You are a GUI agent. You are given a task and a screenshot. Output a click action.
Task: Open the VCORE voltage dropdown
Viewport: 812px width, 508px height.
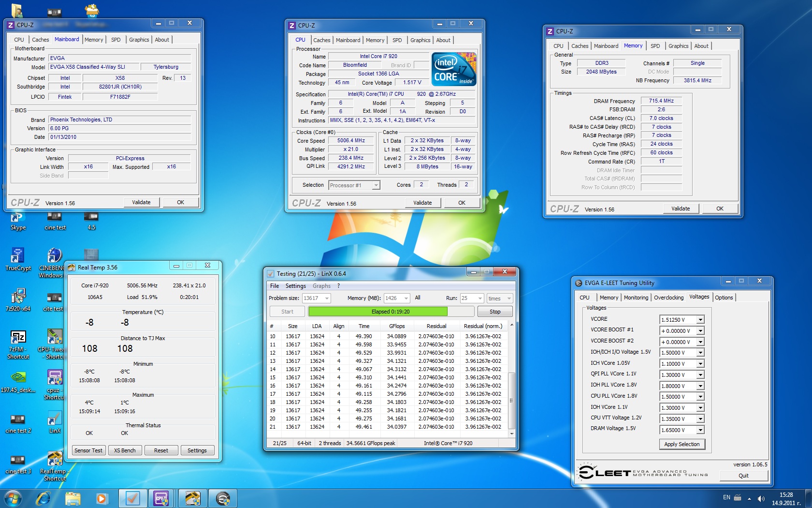[700, 320]
